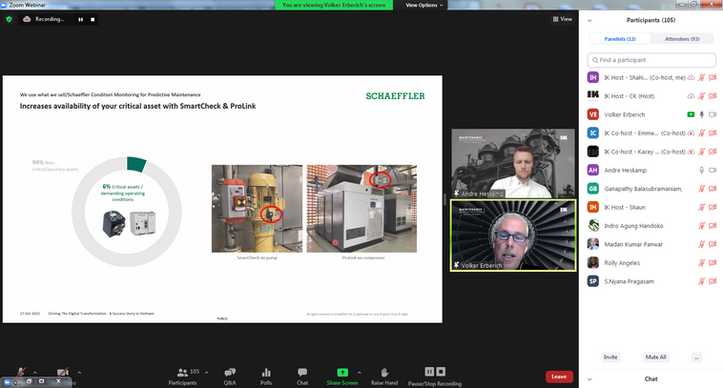Screen dimensions: 723x388
Task: Pause recording using top-left indicator button
Action: click(x=81, y=19)
